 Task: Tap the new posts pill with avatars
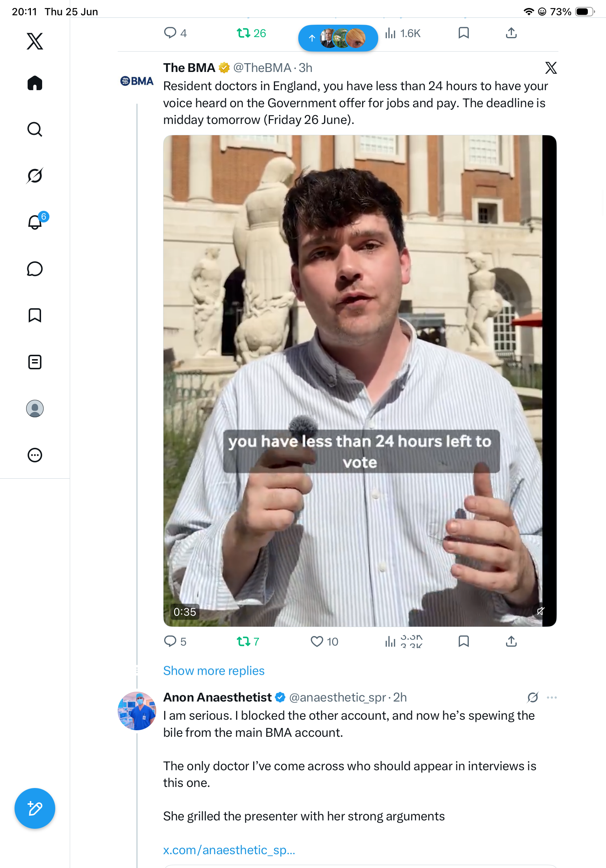click(x=338, y=38)
